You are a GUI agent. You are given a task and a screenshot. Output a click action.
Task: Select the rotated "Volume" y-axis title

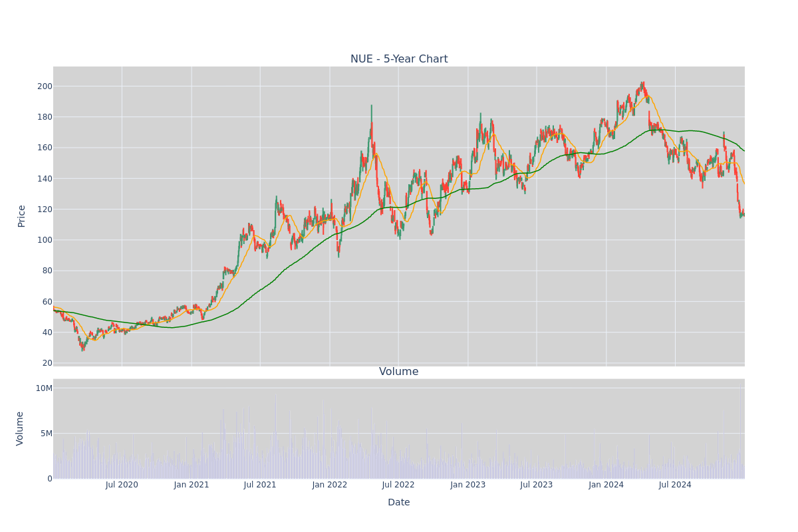[20, 428]
